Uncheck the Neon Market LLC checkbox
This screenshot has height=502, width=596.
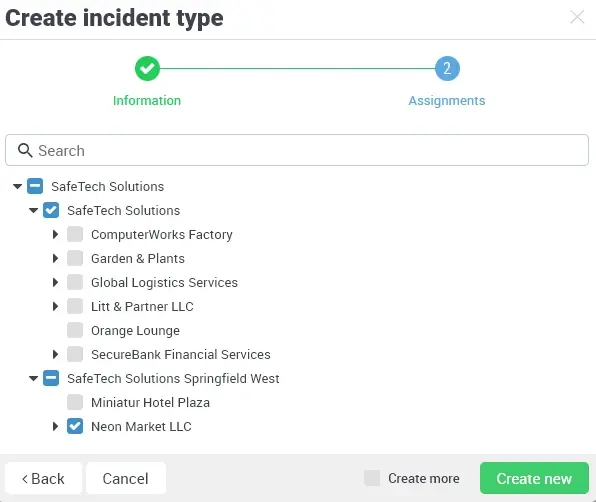[x=75, y=426]
